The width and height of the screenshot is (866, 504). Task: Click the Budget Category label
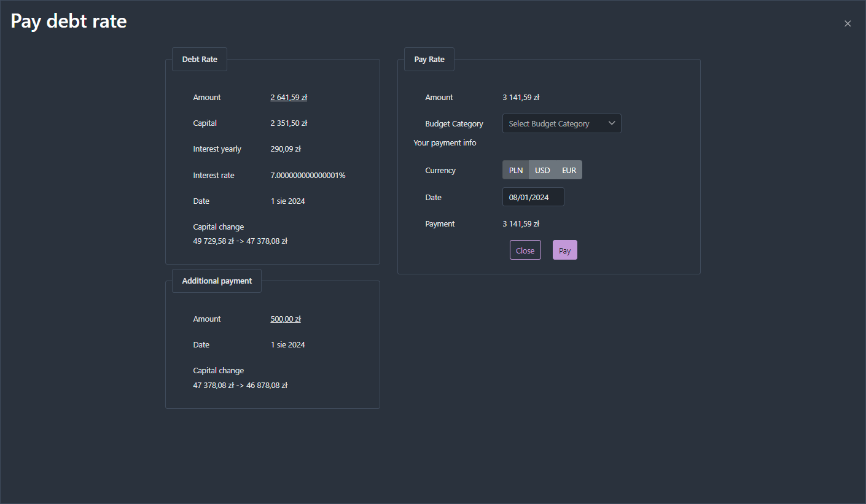point(454,123)
